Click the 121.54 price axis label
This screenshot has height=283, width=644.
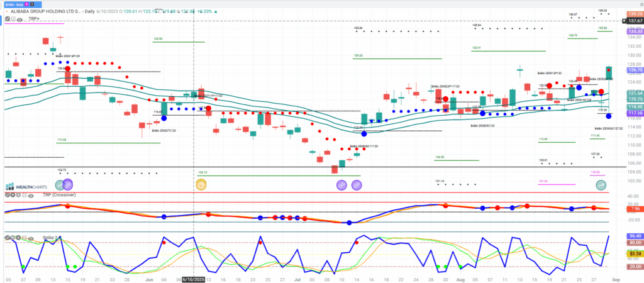(635, 94)
